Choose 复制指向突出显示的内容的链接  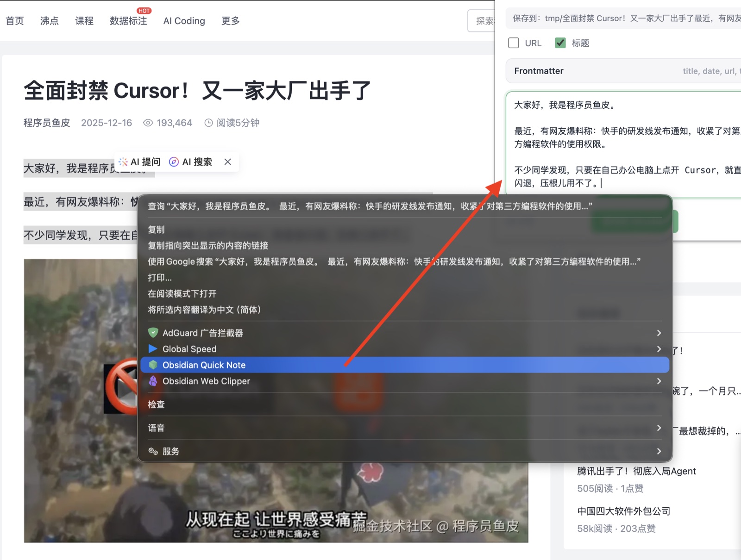[x=405, y=245]
